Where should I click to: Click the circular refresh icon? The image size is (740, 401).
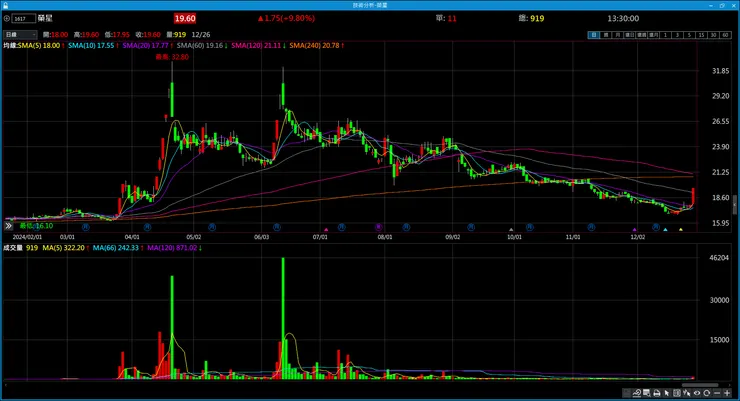click(x=706, y=393)
